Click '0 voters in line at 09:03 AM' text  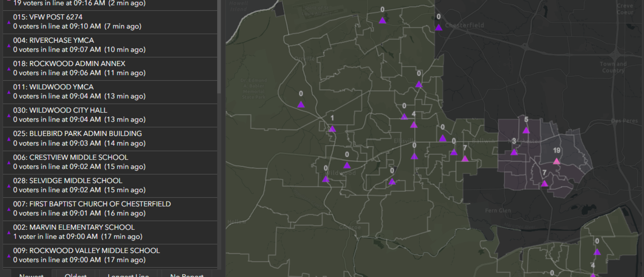click(57, 143)
